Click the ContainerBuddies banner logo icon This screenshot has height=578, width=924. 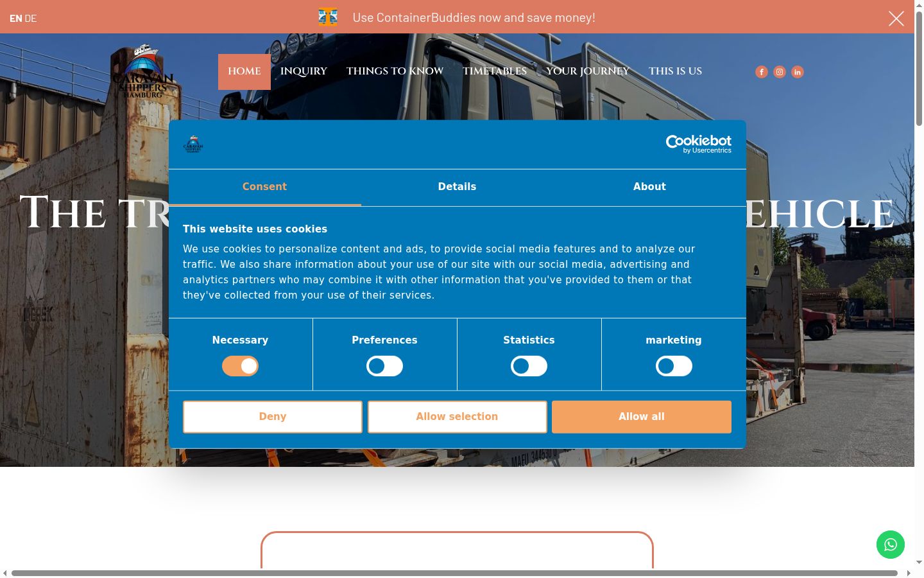(x=328, y=17)
